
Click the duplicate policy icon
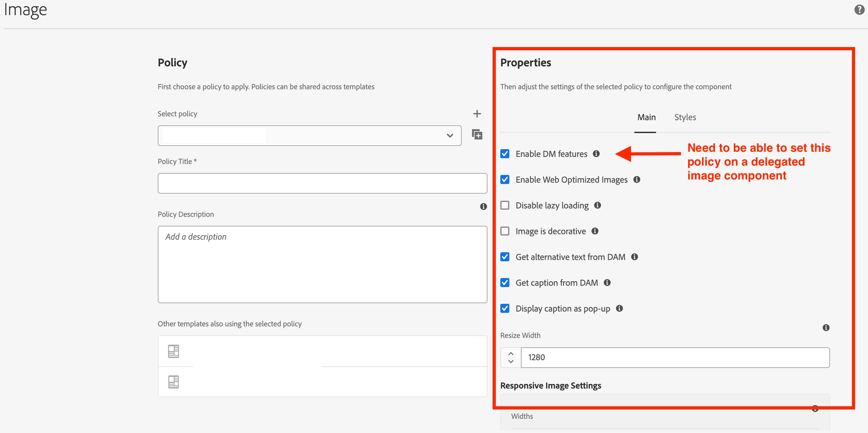point(477,135)
